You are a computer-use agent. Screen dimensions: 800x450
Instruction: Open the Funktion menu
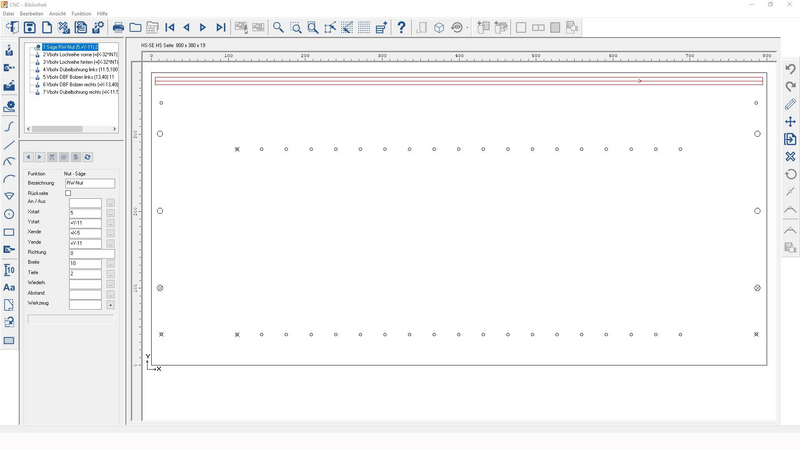click(81, 14)
